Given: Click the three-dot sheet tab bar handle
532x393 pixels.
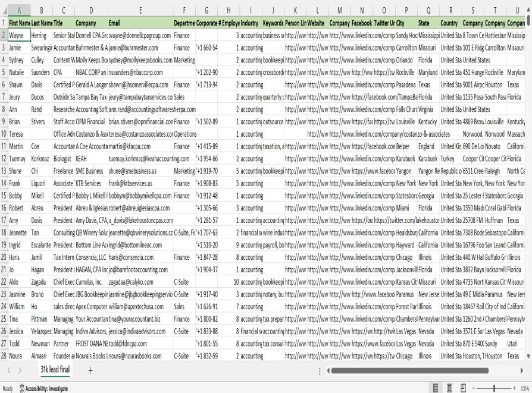Looking at the screenshot, I should [320, 371].
